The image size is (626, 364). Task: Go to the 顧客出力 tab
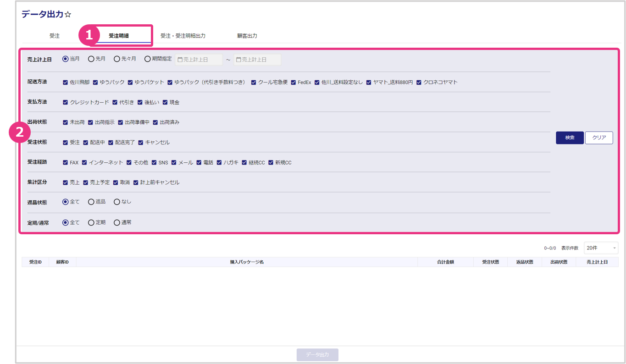click(x=247, y=36)
